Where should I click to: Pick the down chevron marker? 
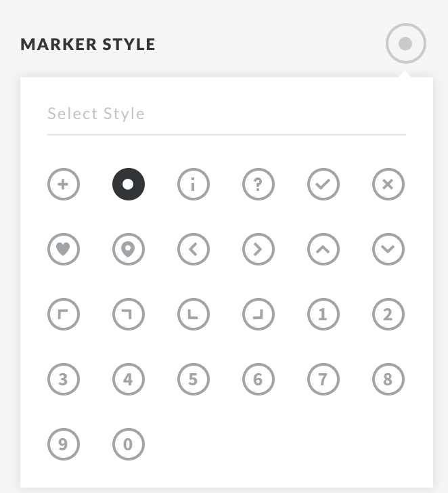coord(388,249)
